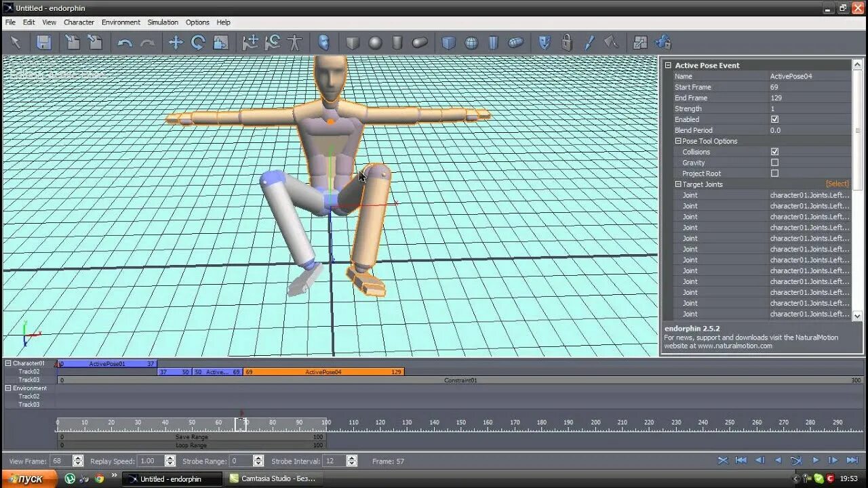
Task: Collapse the Active Pose Event section
Action: pos(668,65)
